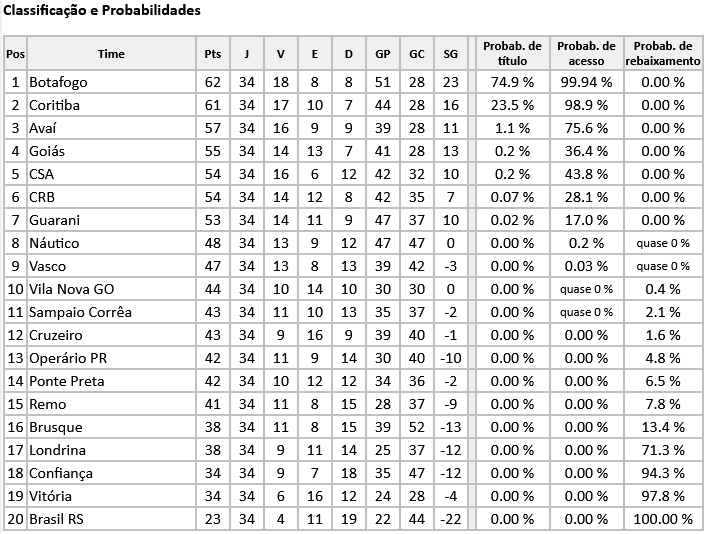Click the 'Classificação e Probabilidades' heading

pos(102,11)
